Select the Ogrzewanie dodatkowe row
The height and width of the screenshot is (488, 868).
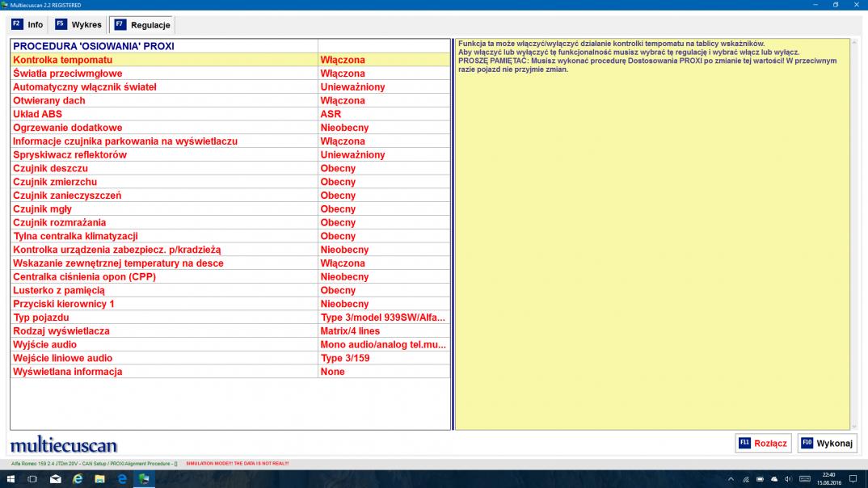pos(230,128)
